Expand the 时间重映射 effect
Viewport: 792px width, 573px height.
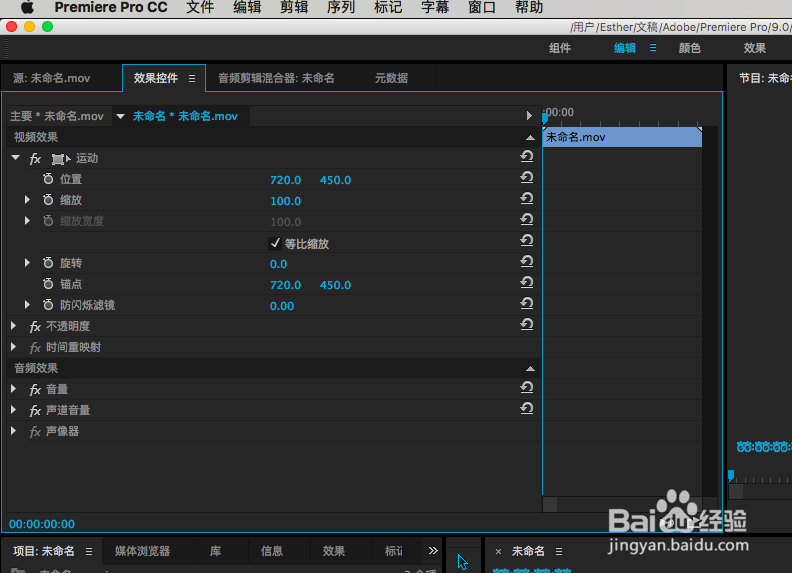(x=14, y=347)
